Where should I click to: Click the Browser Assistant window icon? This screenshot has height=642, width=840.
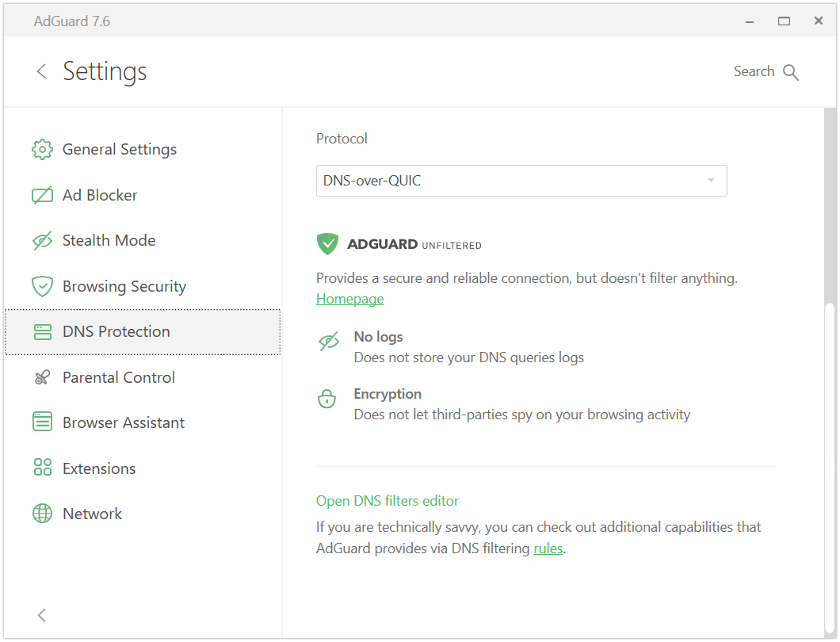(x=42, y=423)
